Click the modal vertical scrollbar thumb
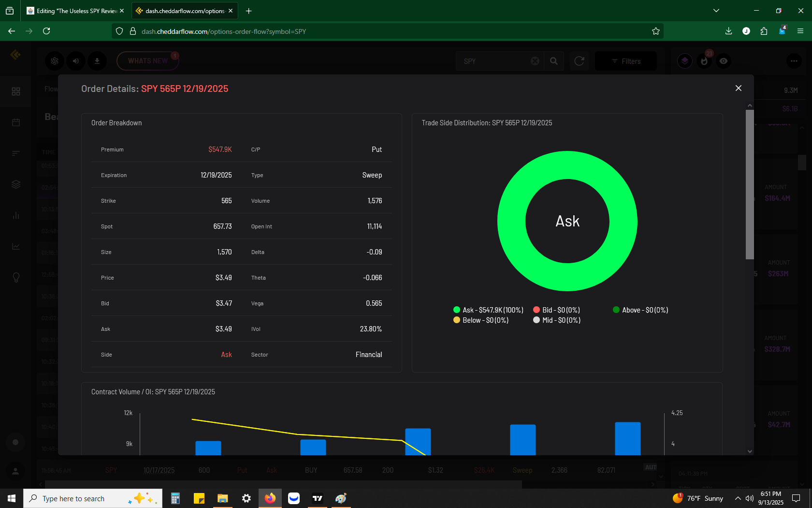The width and height of the screenshot is (812, 508). point(750,184)
